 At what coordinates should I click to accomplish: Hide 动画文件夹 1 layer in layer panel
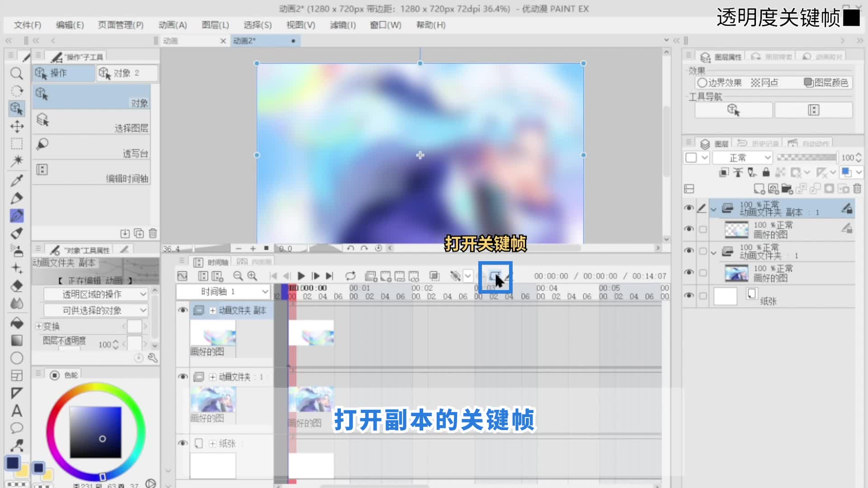[x=689, y=250]
